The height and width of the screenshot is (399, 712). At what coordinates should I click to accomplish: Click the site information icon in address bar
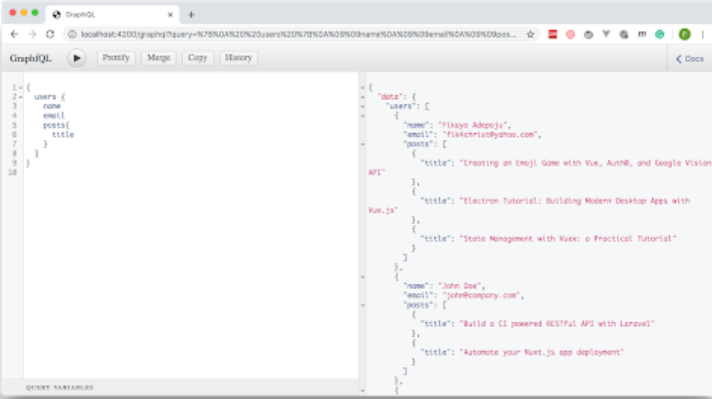point(72,34)
